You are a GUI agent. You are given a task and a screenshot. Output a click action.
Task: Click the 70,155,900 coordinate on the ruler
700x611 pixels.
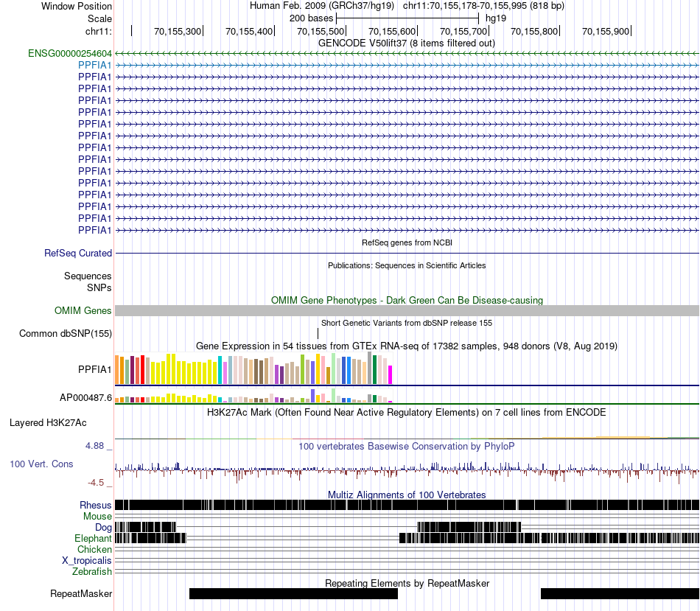(x=606, y=31)
